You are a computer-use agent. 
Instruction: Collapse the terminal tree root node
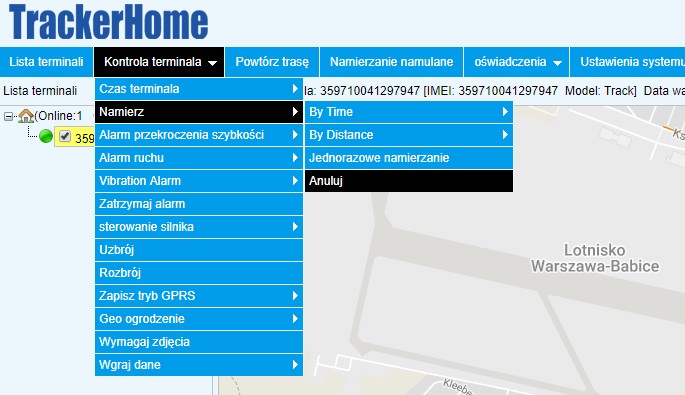tap(8, 116)
